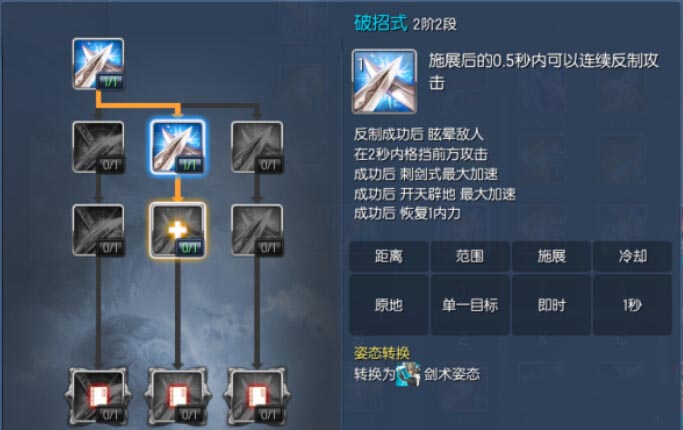This screenshot has height=430, width=683.
Task: Click the 姿态转换 yellow label
Action: pos(382,353)
